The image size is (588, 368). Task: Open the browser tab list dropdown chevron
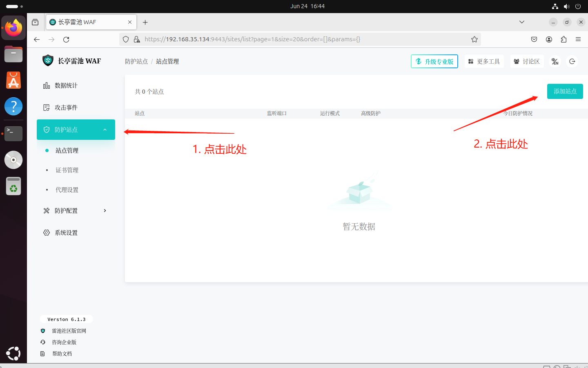(x=521, y=22)
